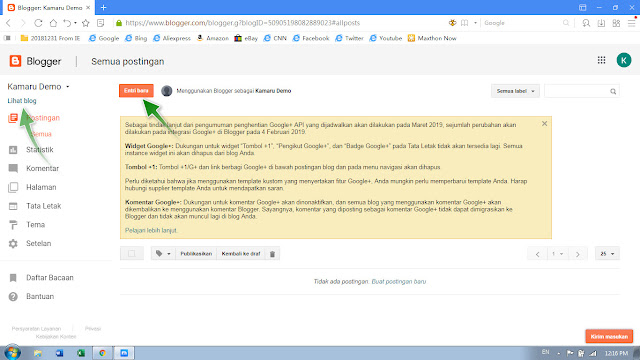Open File Explorer from the taskbar
The image size is (640, 360).
(38, 353)
